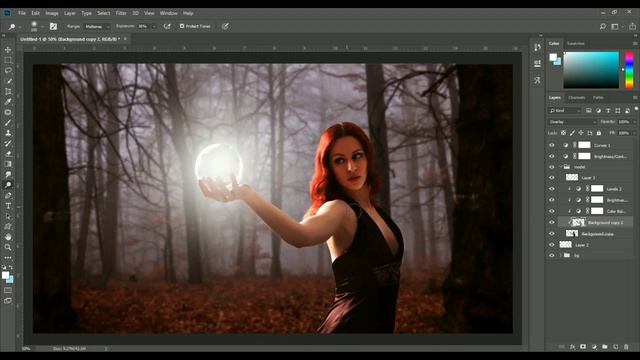This screenshot has width=640, height=360.
Task: Click foreground color swatch in toolbar
Action: [5, 275]
